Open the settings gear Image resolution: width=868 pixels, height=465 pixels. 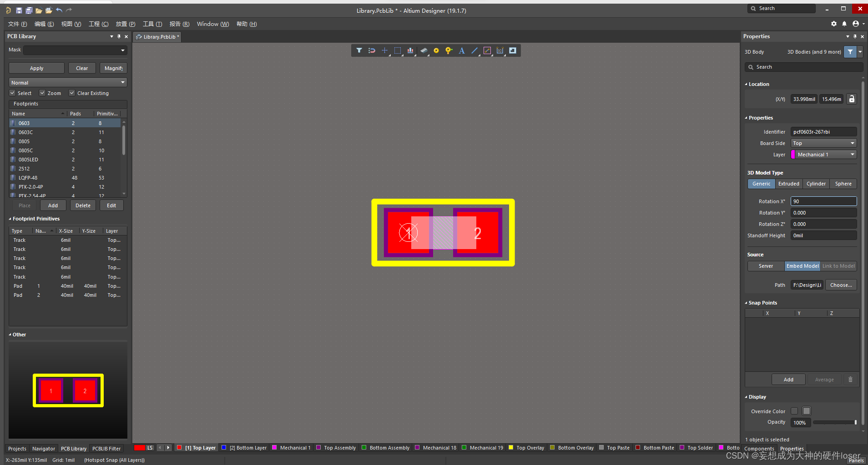pos(834,24)
